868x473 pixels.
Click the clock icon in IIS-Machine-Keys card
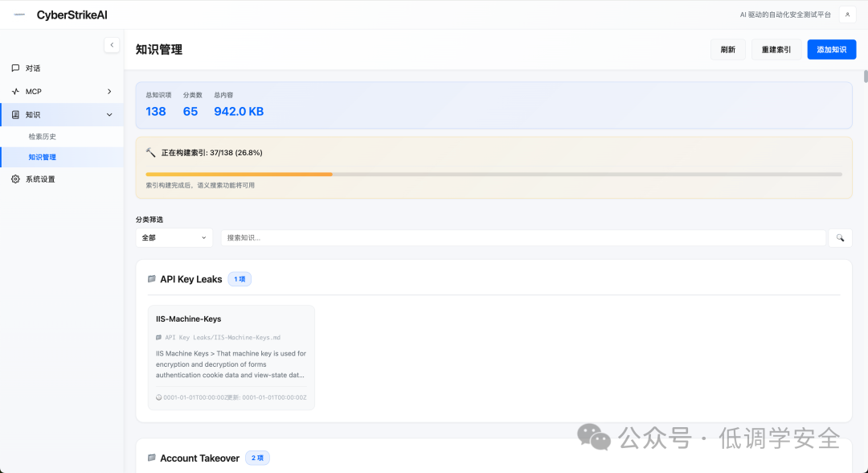(x=159, y=397)
